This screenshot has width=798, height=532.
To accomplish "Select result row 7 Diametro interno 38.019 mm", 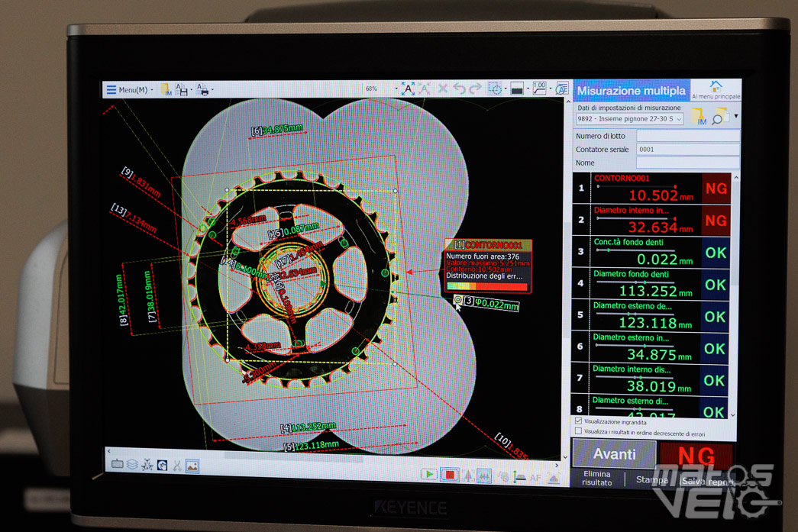I will point(651,379).
